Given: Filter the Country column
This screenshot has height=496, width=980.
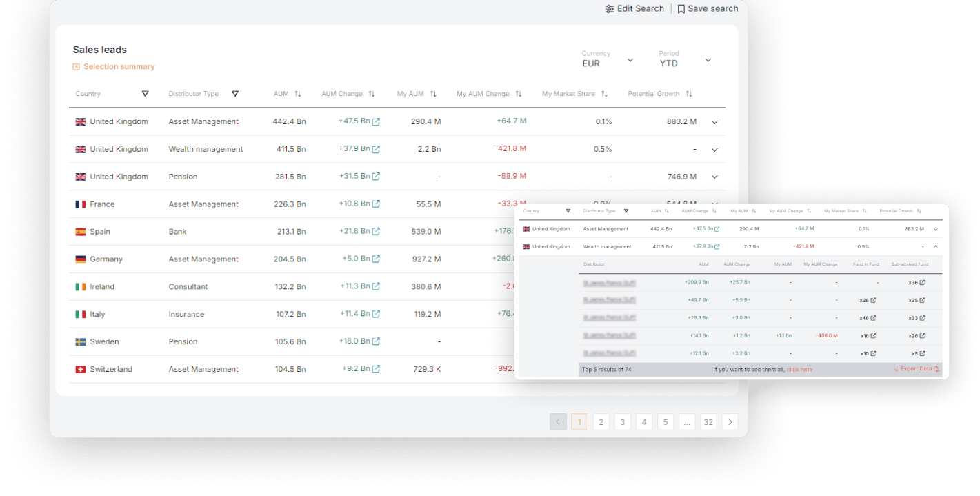Looking at the screenshot, I should point(145,94).
